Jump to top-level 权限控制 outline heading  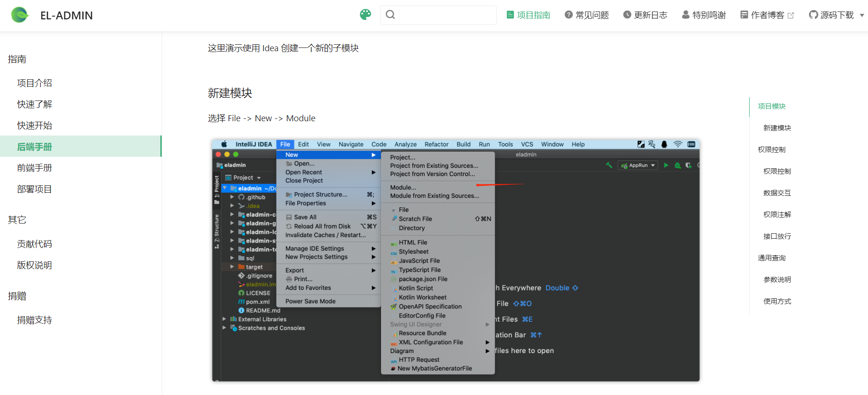[772, 149]
